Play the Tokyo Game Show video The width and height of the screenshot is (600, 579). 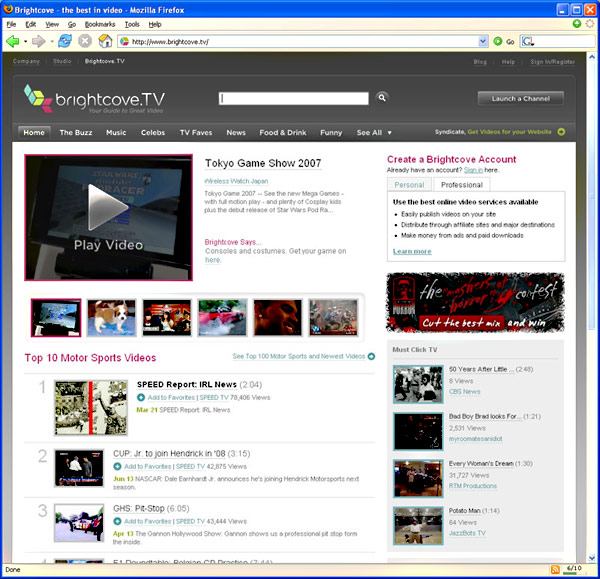point(107,216)
